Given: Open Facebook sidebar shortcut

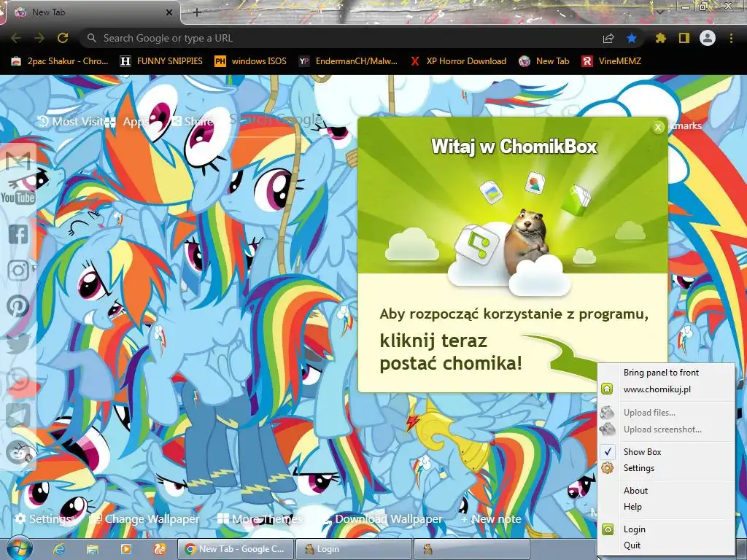Looking at the screenshot, I should point(18,234).
